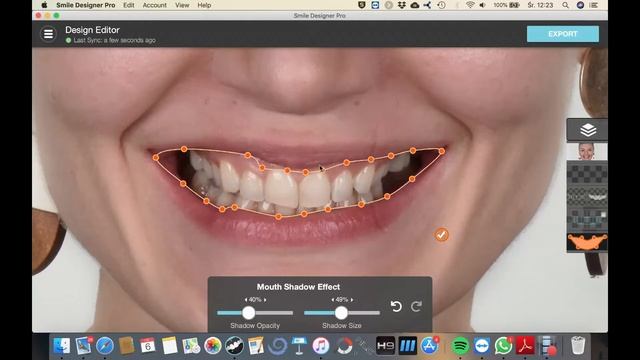Click the Shadow Opacity slider handle
Image resolution: width=640 pixels, height=360 pixels.
click(x=249, y=313)
